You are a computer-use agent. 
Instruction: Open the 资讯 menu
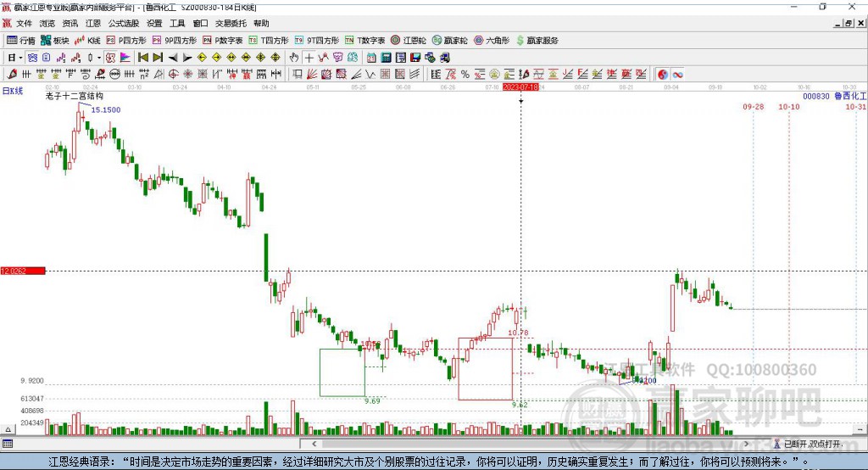click(70, 23)
